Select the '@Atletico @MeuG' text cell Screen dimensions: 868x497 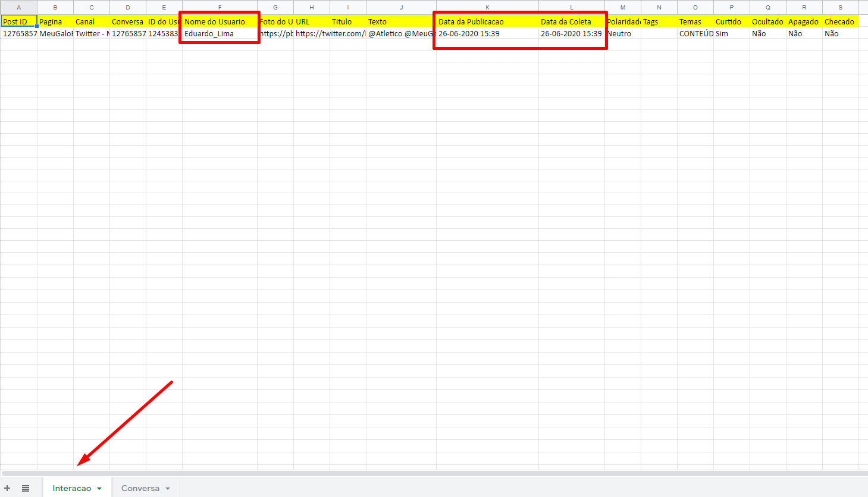pos(401,33)
